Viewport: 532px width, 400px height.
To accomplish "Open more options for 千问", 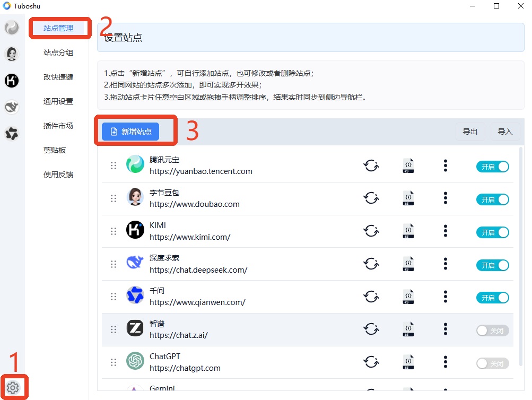I will click(446, 297).
